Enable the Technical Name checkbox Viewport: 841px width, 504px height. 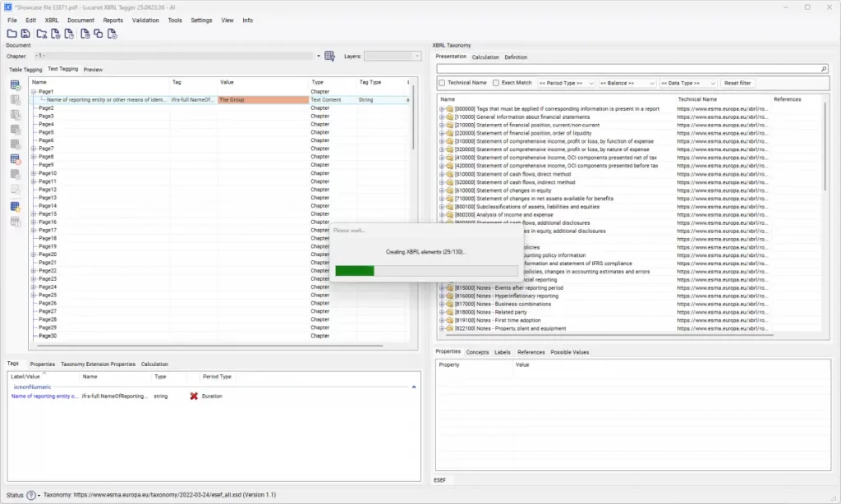point(442,83)
